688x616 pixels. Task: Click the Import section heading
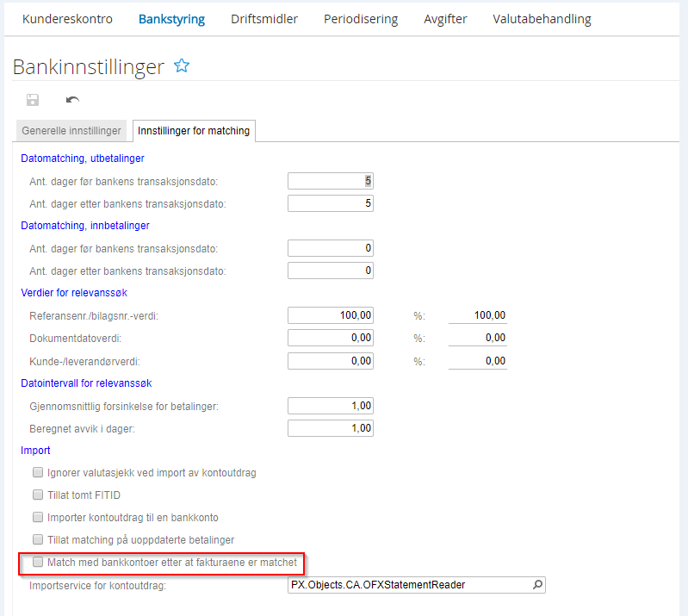(35, 451)
